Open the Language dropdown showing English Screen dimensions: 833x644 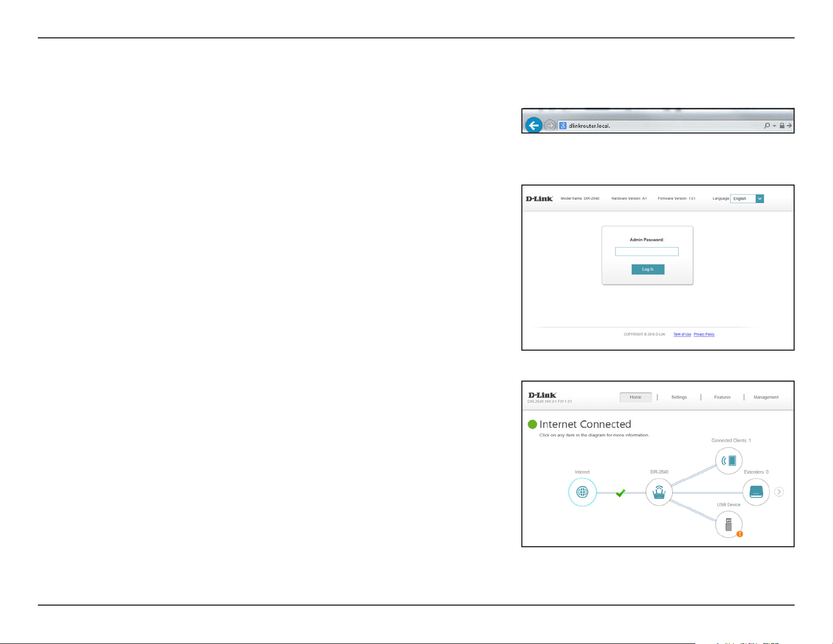pos(747,199)
